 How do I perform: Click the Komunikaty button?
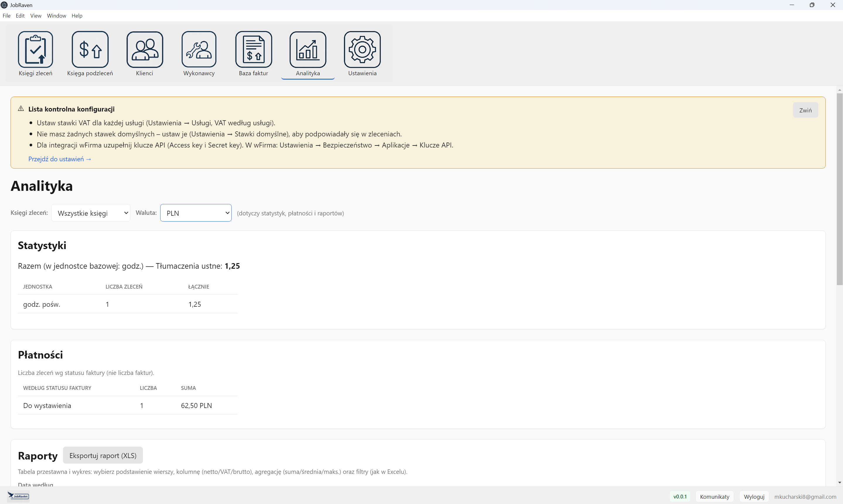coord(714,496)
